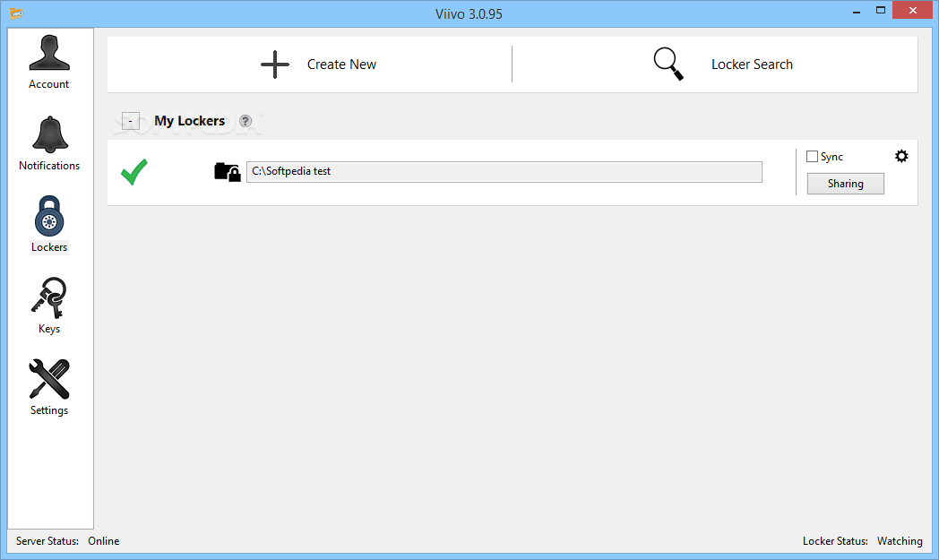Click the Locker Search label
The width and height of the screenshot is (939, 560).
click(752, 65)
